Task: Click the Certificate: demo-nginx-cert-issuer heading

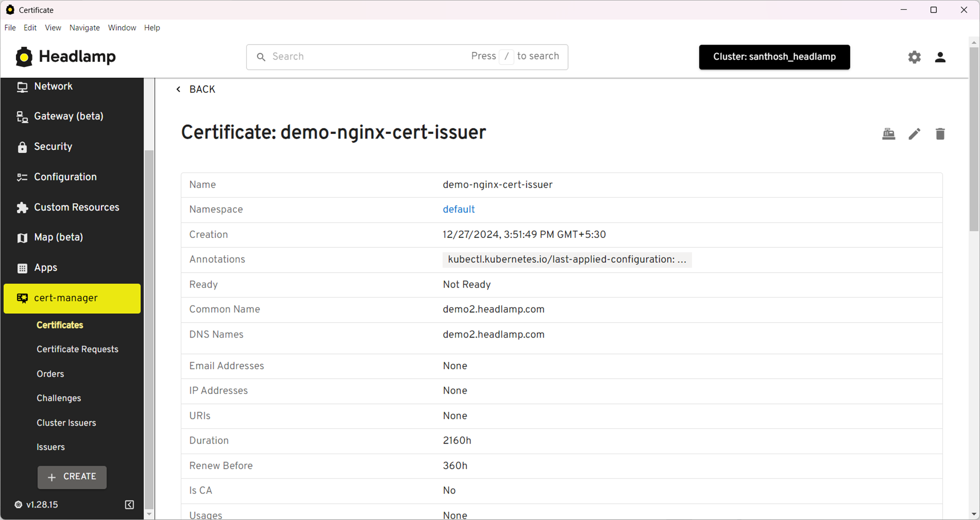Action: pos(333,133)
